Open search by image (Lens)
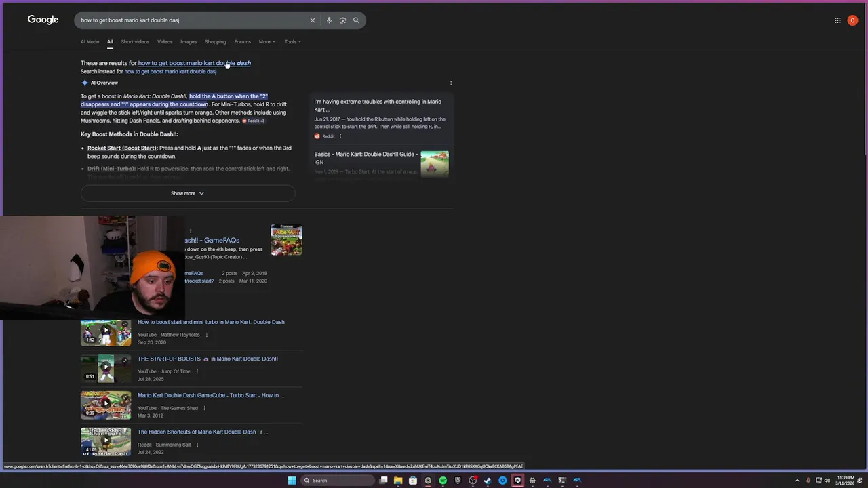Image resolution: width=868 pixels, height=488 pixels. 342,20
